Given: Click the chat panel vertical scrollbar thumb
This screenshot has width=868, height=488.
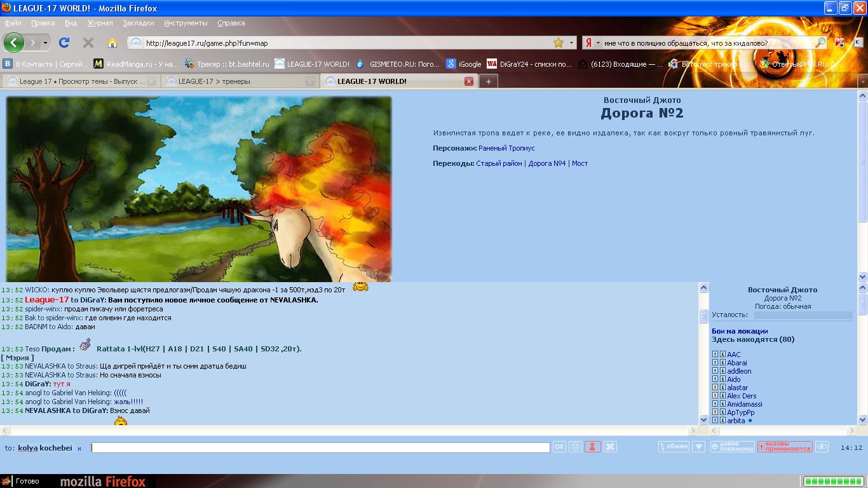Looking at the screenshot, I should pyautogui.click(x=703, y=316).
